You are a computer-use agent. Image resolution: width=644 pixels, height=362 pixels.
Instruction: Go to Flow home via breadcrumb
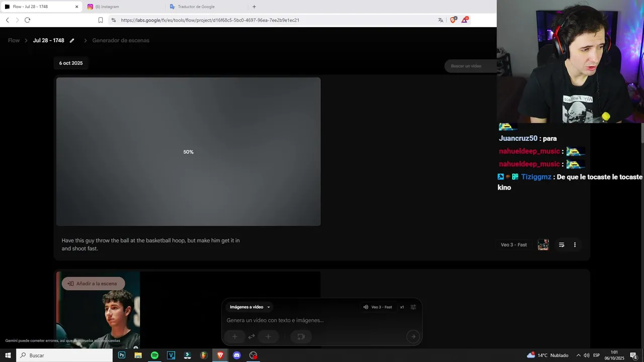pyautogui.click(x=14, y=40)
